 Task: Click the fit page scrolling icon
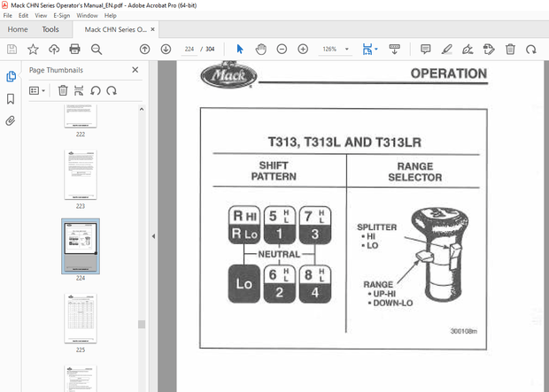367,50
